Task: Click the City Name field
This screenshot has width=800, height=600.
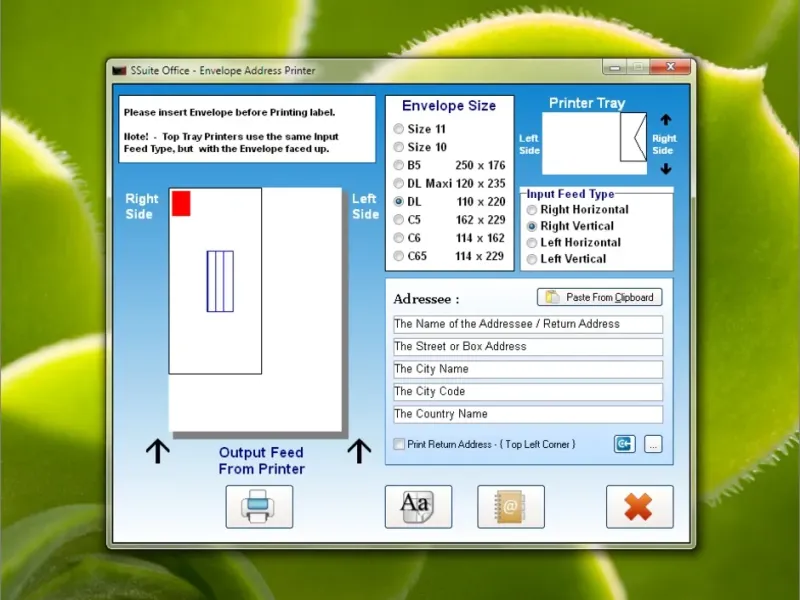Action: click(528, 369)
